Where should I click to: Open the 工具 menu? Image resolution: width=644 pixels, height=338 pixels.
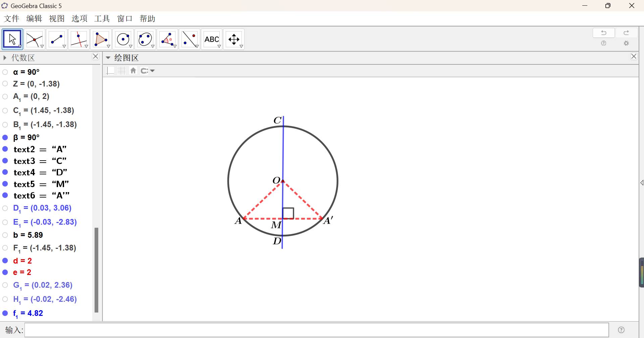pos(102,19)
